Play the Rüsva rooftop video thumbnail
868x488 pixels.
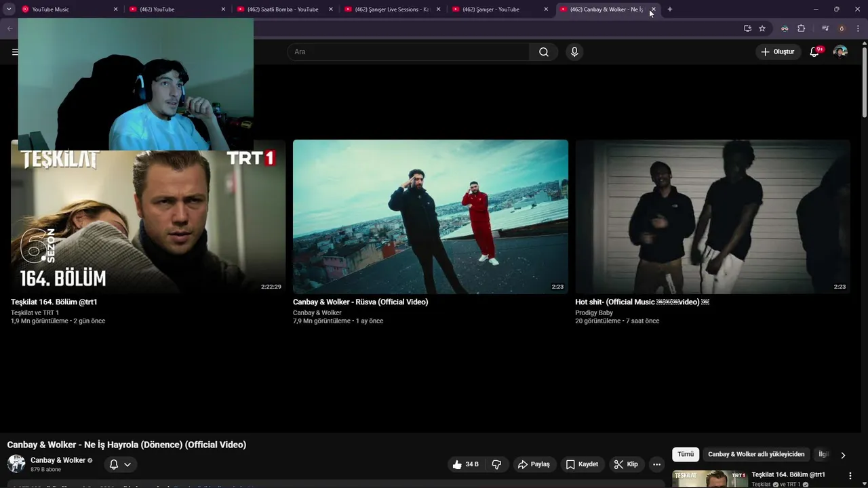[x=431, y=217]
